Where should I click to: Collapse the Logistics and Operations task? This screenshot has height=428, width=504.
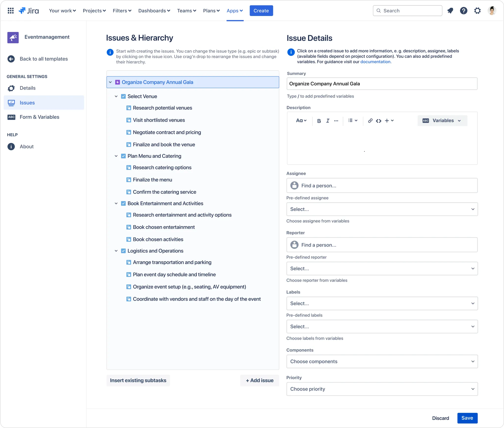[116, 251]
